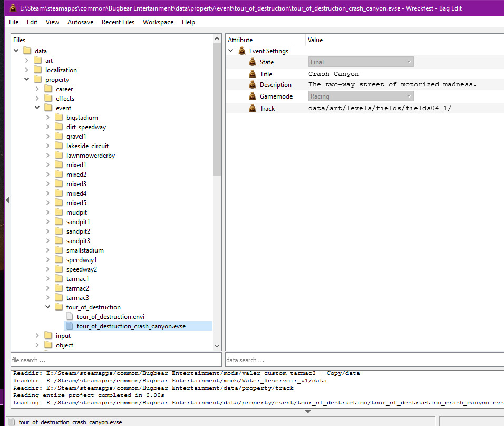Click the object folder icon
This screenshot has width=504, height=426.
48,345
